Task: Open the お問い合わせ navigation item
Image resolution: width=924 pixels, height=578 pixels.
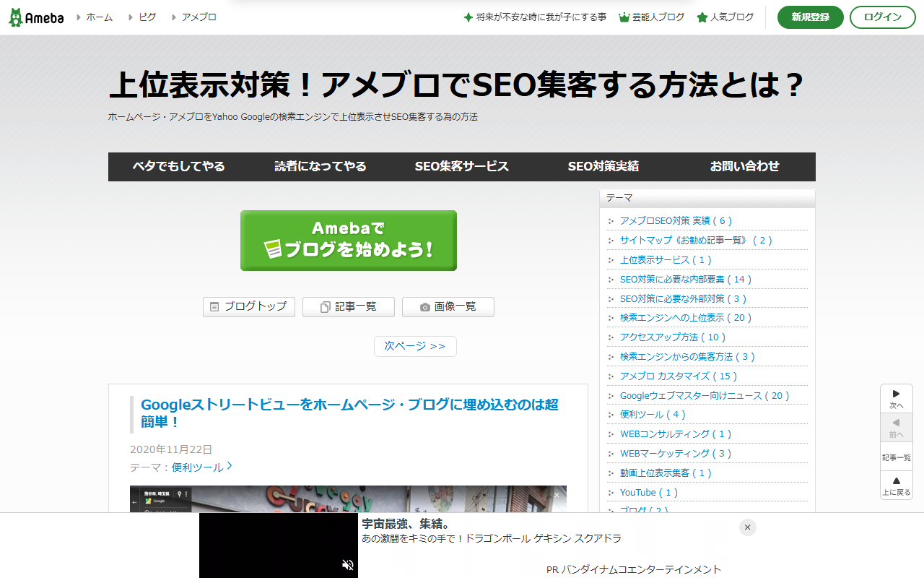Action: point(744,167)
